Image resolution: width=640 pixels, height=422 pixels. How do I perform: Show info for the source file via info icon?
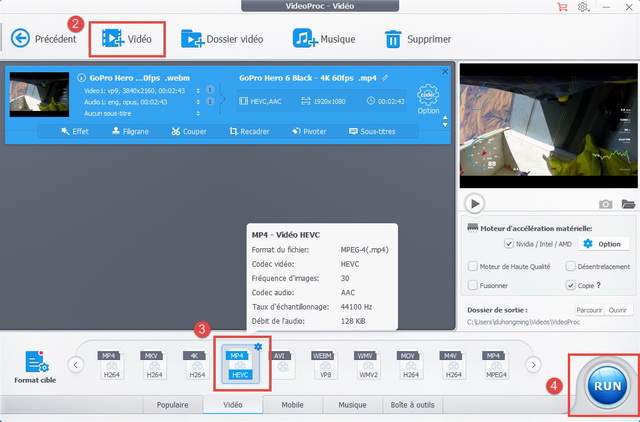[81, 78]
